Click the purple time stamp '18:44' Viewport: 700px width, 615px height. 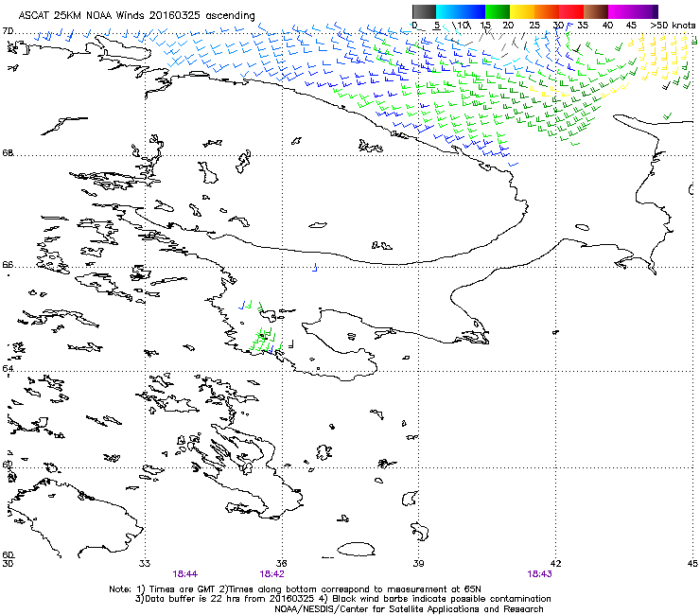pyautogui.click(x=184, y=574)
